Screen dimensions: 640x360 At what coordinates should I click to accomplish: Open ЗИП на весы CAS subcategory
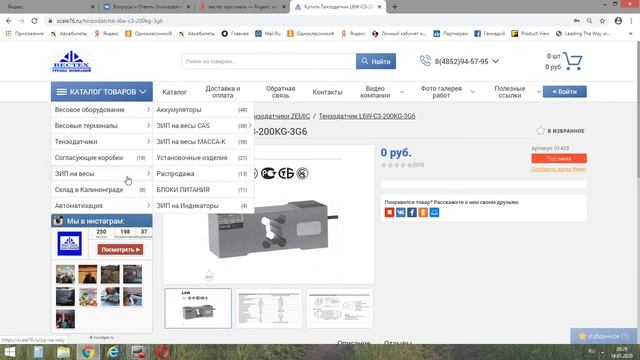tap(203, 126)
